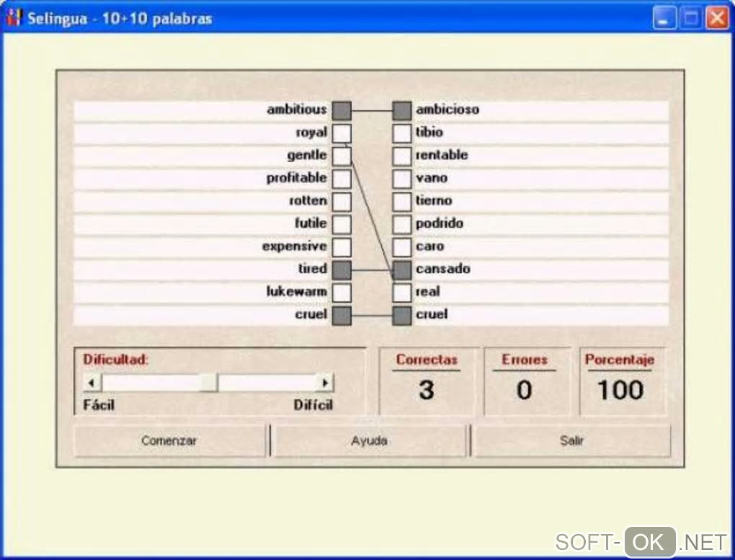The image size is (735, 560).
Task: Click the filled box next to English 'cruel'
Action: tap(342, 316)
